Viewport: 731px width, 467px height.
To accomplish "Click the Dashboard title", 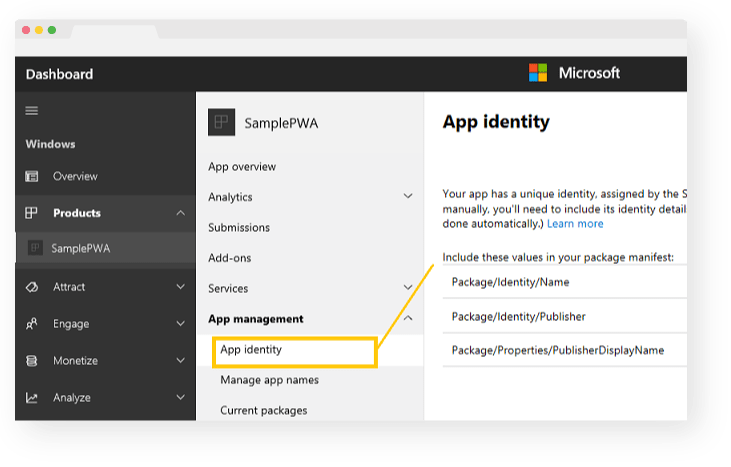I will 59,74.
